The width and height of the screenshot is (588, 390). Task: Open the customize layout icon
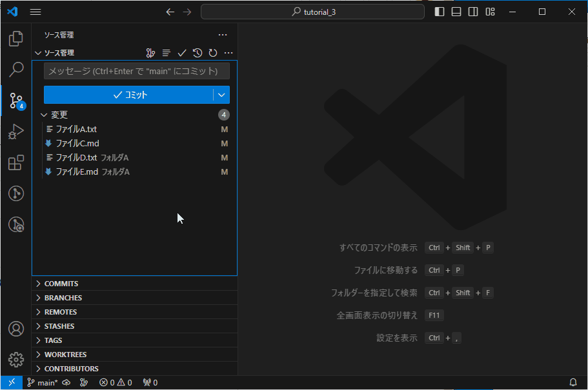(x=490, y=12)
